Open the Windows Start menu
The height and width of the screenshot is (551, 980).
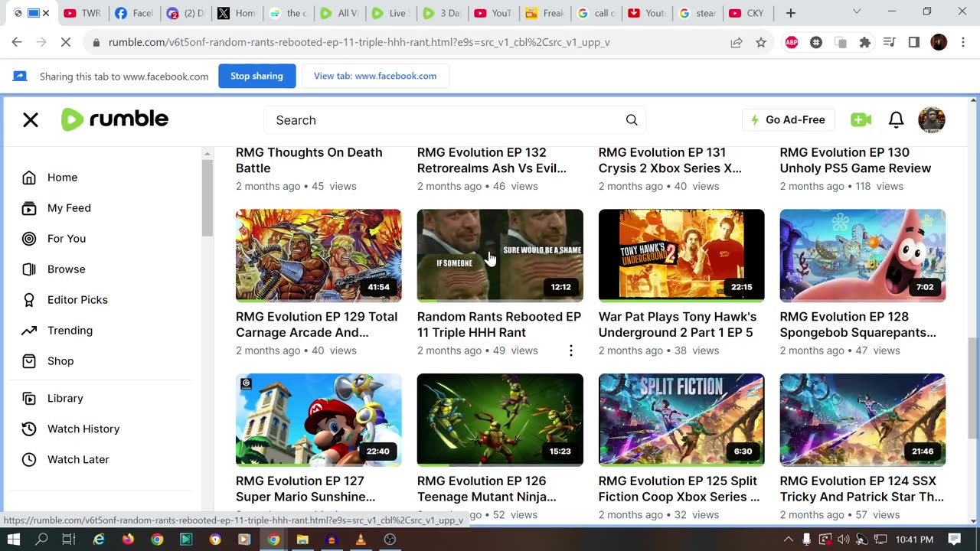tap(14, 540)
